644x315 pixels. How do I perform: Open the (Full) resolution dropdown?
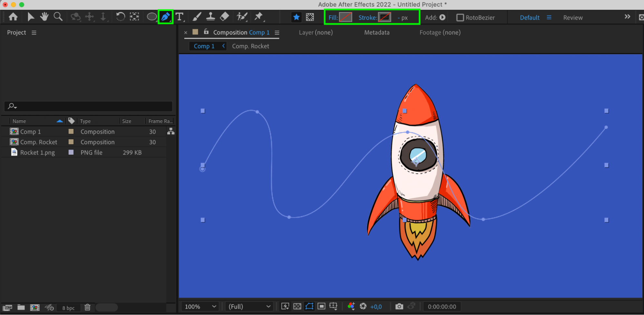(x=249, y=307)
